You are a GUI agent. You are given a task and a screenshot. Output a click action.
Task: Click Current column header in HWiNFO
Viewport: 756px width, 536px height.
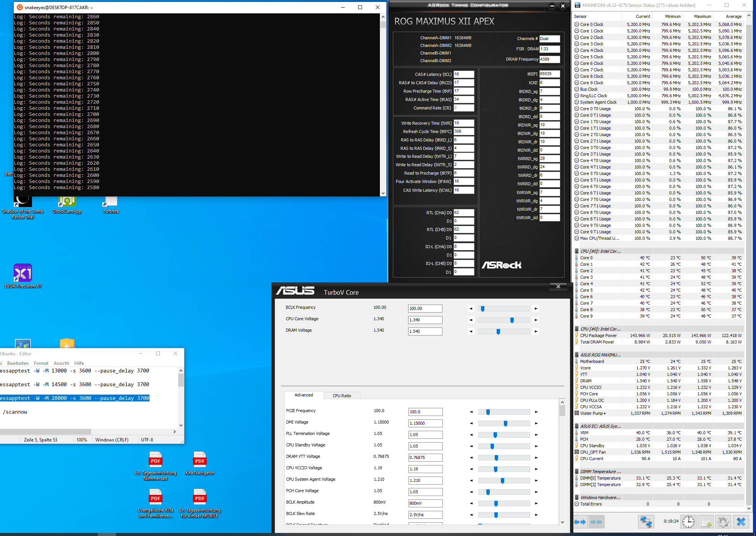(x=637, y=16)
